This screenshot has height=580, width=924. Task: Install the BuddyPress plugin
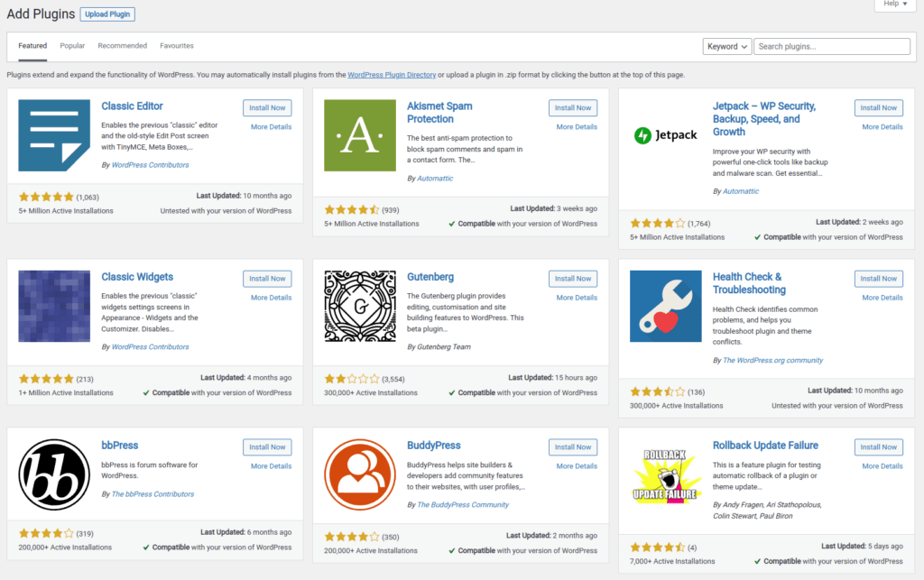[x=573, y=447]
